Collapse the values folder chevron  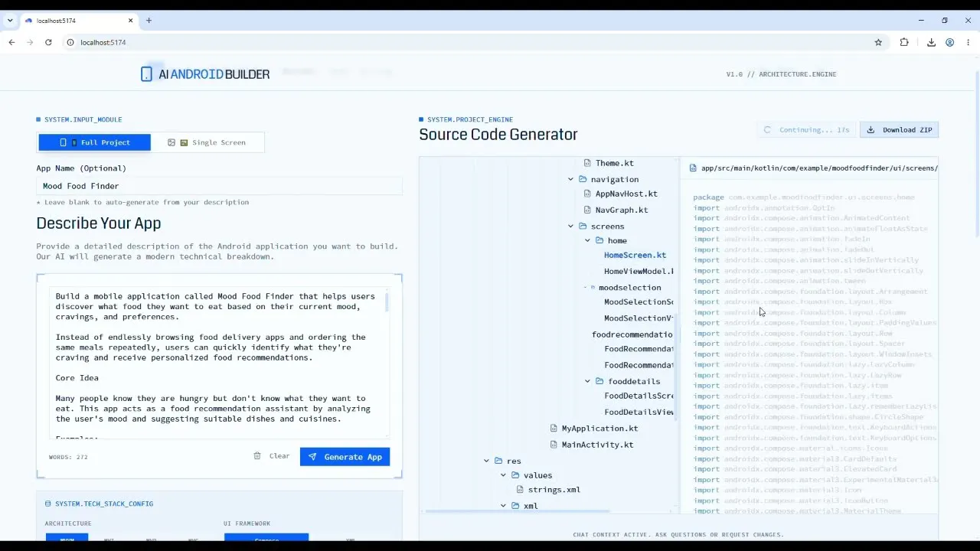point(503,475)
